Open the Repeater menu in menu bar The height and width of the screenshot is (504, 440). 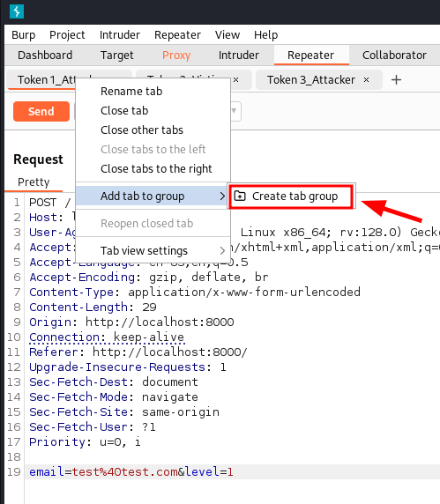pyautogui.click(x=177, y=34)
